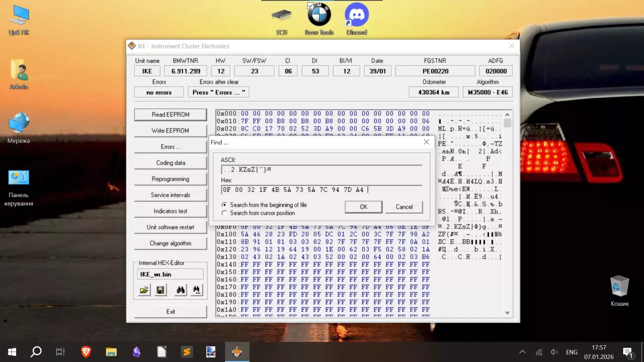Select Search from the beginning of file
644x362 pixels.
(225, 205)
